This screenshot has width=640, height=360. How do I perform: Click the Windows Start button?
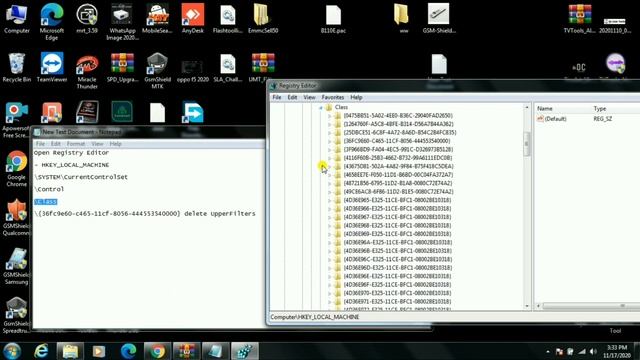coord(12,351)
